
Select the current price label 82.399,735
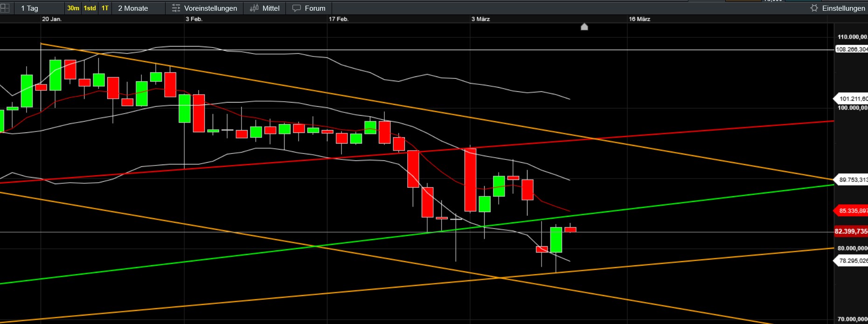click(x=851, y=231)
